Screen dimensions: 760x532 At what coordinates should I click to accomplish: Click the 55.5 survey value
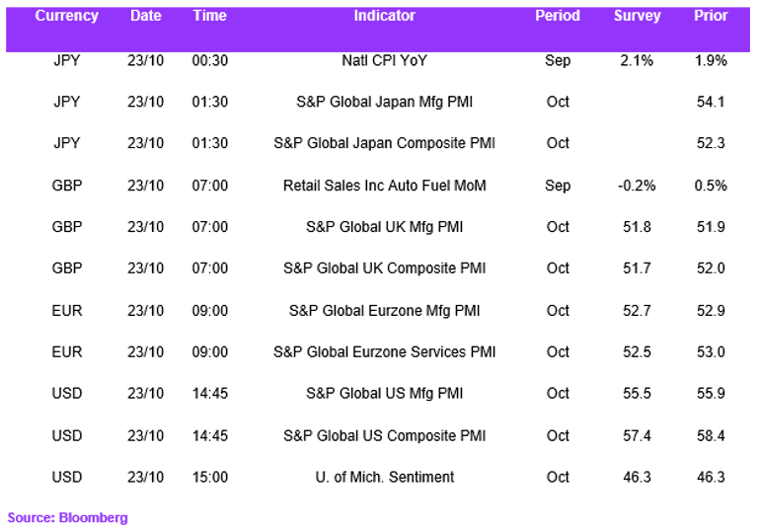[637, 394]
